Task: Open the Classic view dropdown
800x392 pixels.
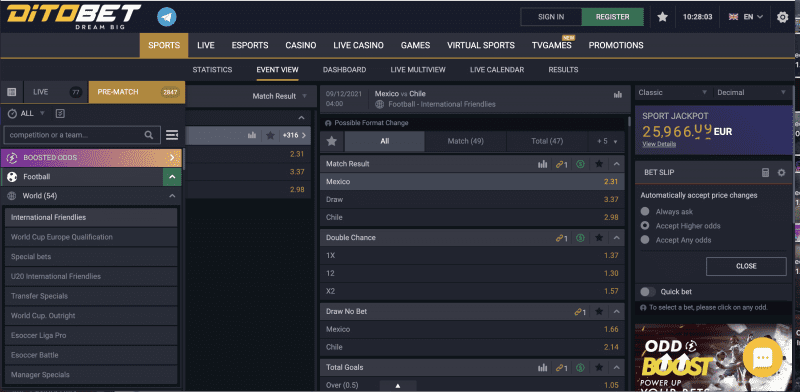Action: tap(673, 92)
